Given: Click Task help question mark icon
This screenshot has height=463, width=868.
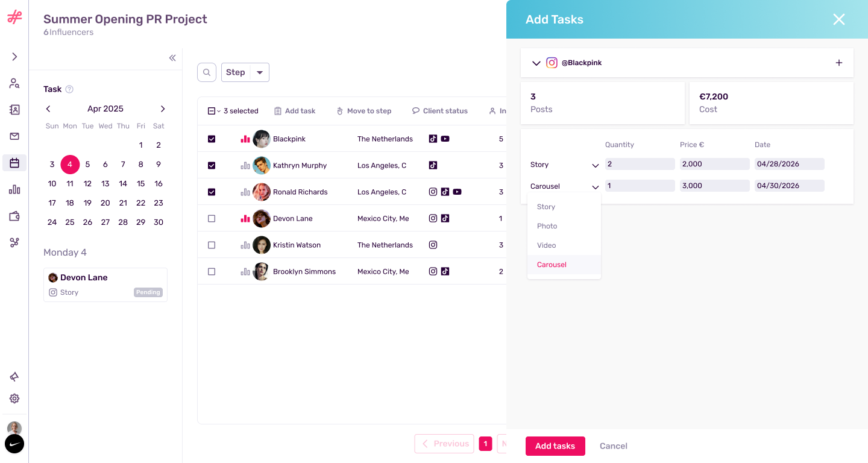Looking at the screenshot, I should pos(69,89).
